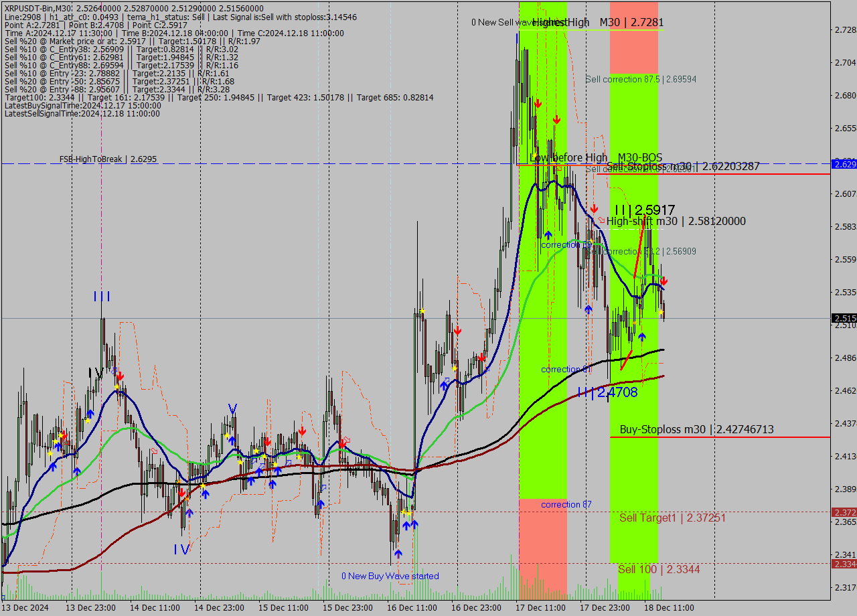Viewport: 857px width, 616px height.
Task: Click the 'Point A:2.7281' info line
Action: pos(96,25)
